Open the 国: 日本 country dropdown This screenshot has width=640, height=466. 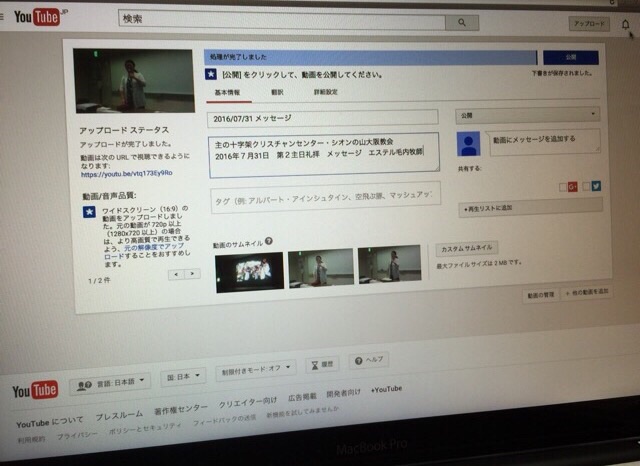(x=183, y=377)
